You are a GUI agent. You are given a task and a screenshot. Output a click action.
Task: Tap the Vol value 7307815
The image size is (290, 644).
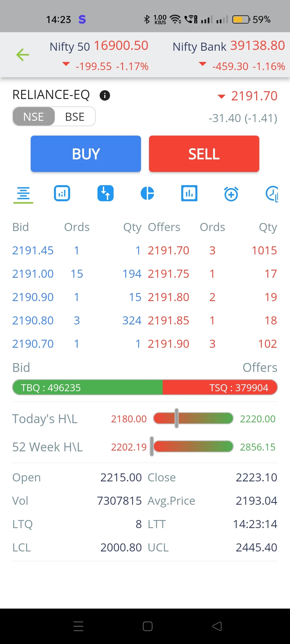(119, 501)
